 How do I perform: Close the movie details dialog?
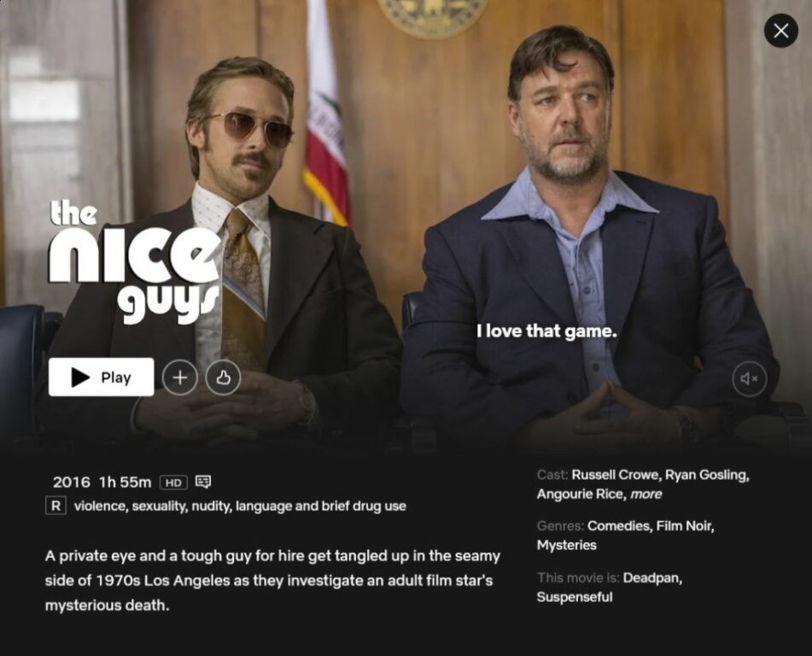781,31
